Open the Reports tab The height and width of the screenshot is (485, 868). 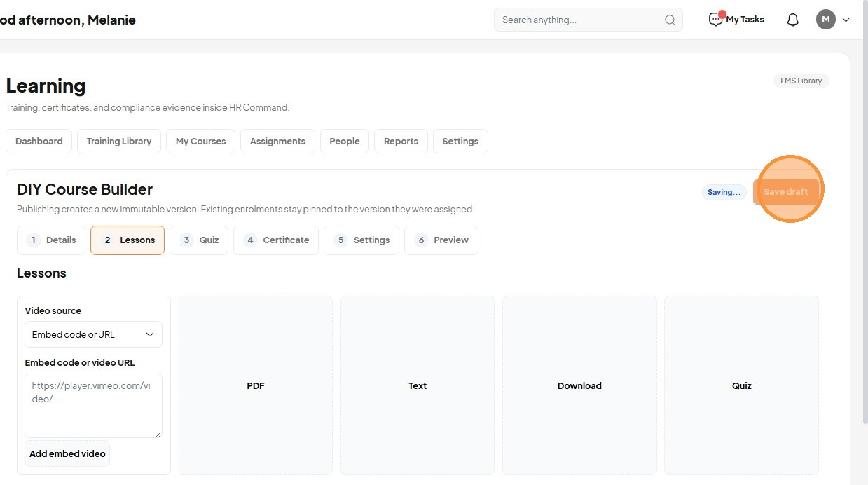(401, 141)
